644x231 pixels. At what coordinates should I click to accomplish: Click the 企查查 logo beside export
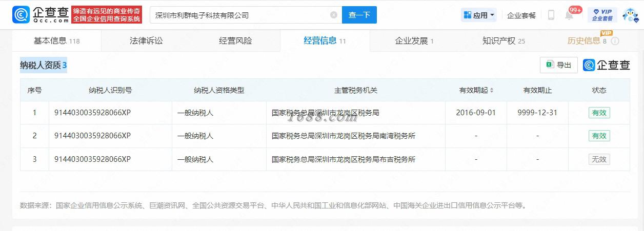point(607,65)
